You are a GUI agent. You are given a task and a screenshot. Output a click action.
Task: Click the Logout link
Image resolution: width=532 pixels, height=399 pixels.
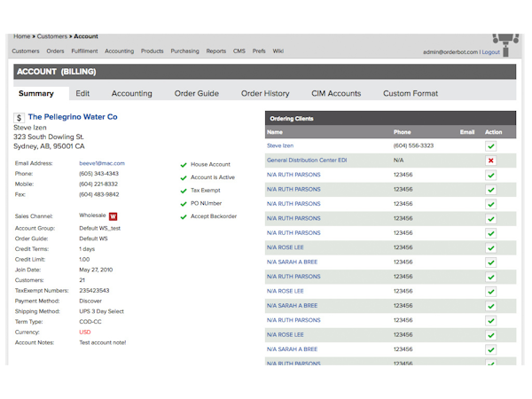tap(490, 52)
